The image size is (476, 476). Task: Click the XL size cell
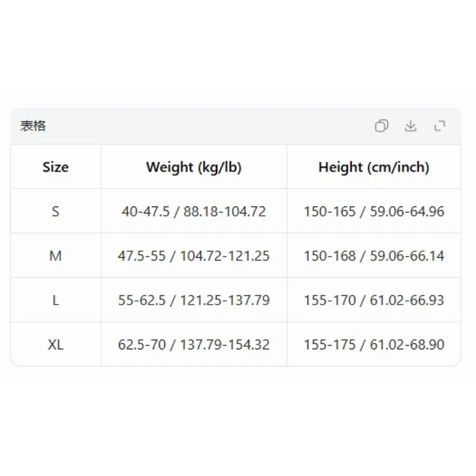[56, 345]
